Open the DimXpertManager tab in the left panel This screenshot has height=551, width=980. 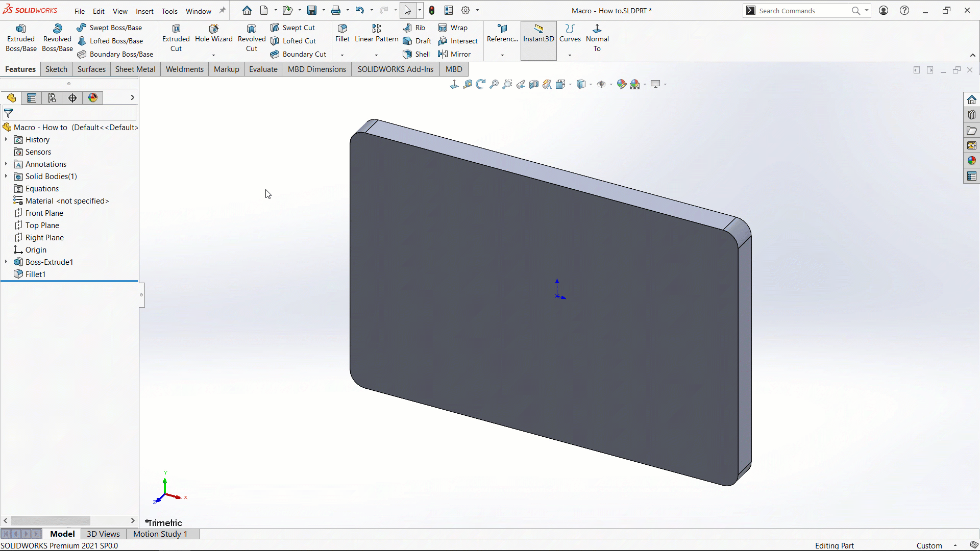(72, 98)
